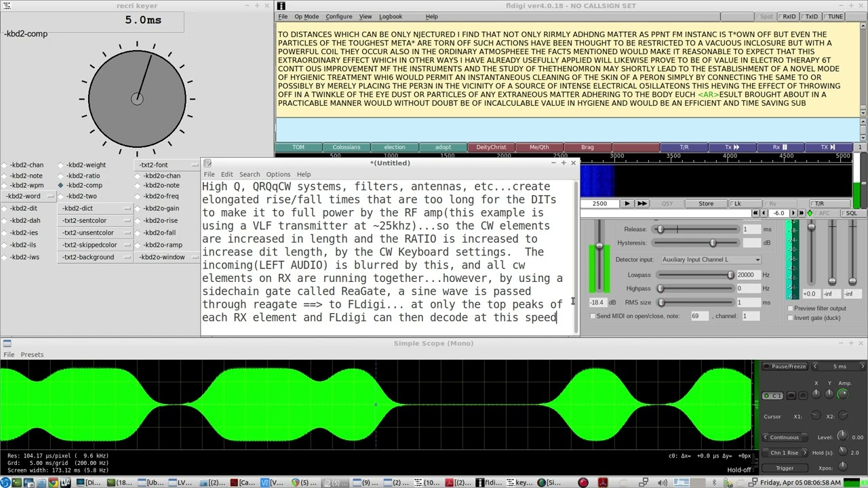Open the -txt2-font dropdown
The image size is (868, 488).
coord(168,165)
